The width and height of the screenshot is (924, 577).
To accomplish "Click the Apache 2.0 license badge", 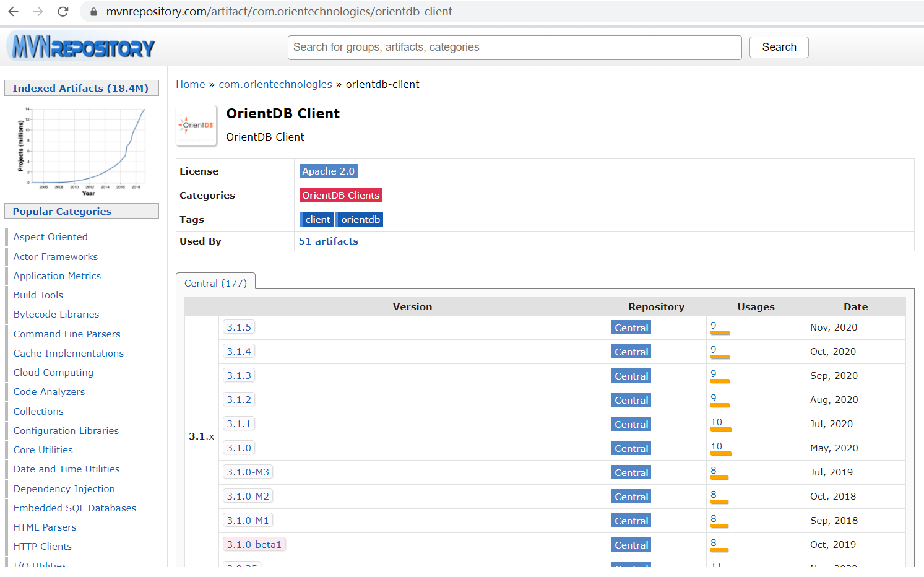I will [x=328, y=171].
